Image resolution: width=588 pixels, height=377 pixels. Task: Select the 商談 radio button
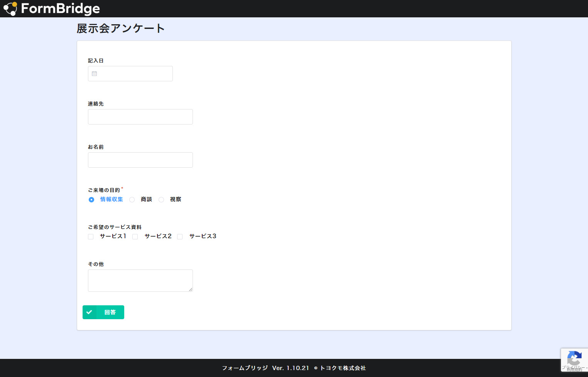tap(132, 200)
